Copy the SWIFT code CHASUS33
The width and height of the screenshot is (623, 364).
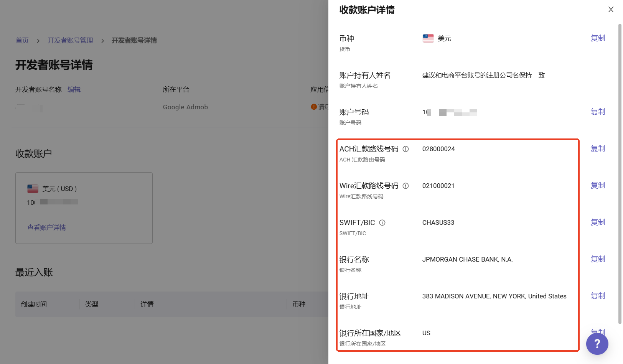[x=598, y=222]
